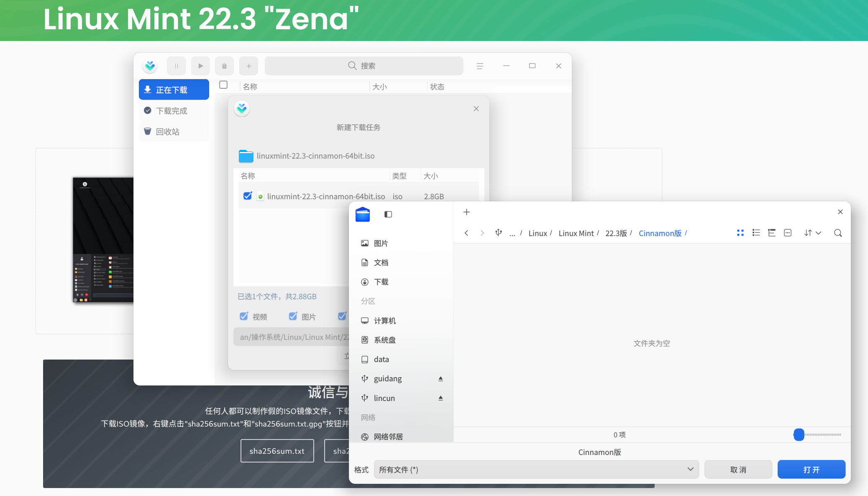Screen dimensions: 868x496
Task: Click the 打开 button
Action: (811, 470)
